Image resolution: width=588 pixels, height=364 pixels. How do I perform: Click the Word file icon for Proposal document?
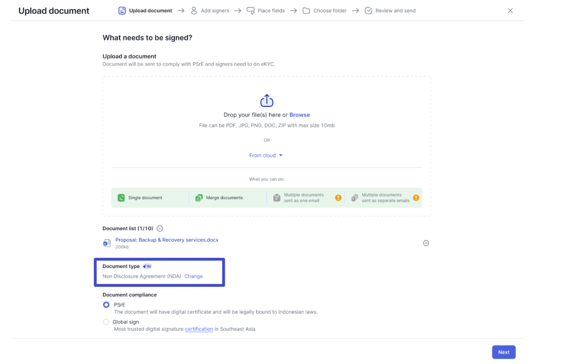point(107,243)
